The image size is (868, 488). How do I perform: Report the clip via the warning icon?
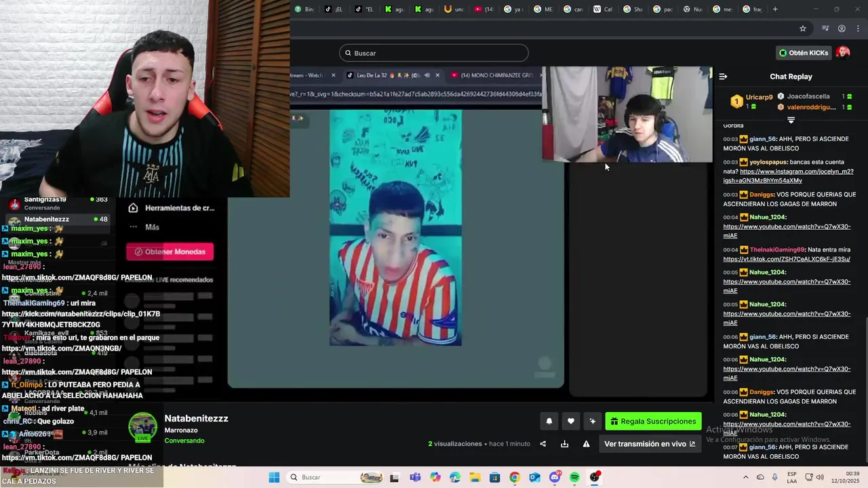(x=586, y=444)
